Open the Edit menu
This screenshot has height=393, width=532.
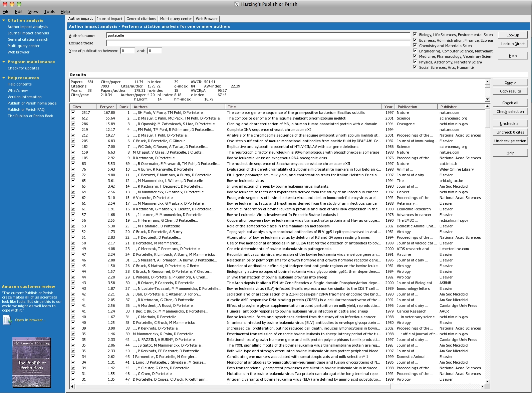point(19,11)
